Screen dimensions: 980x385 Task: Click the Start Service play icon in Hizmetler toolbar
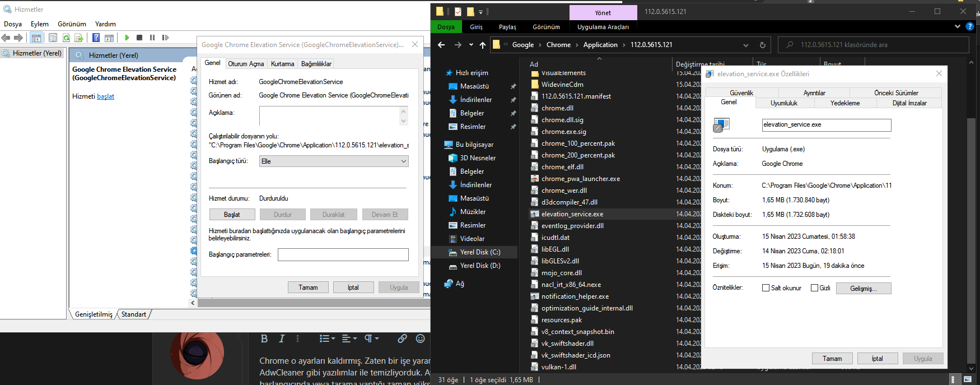coord(127,38)
